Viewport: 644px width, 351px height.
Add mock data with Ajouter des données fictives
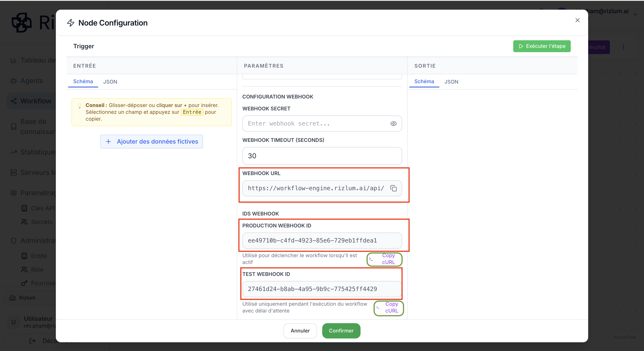click(x=151, y=141)
